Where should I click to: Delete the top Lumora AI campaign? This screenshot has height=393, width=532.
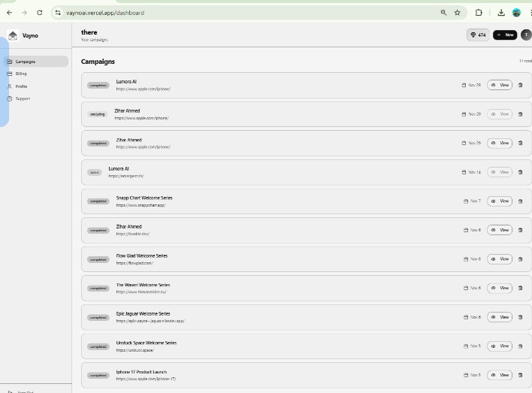tap(520, 85)
